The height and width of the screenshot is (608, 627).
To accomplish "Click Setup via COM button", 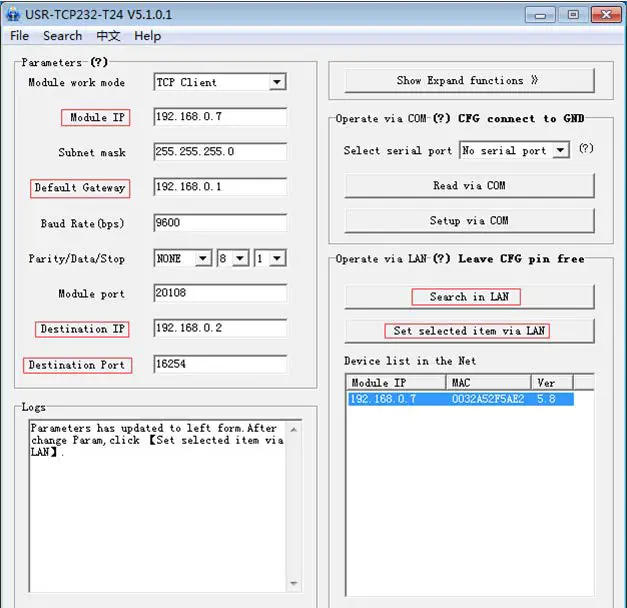I will (x=469, y=220).
